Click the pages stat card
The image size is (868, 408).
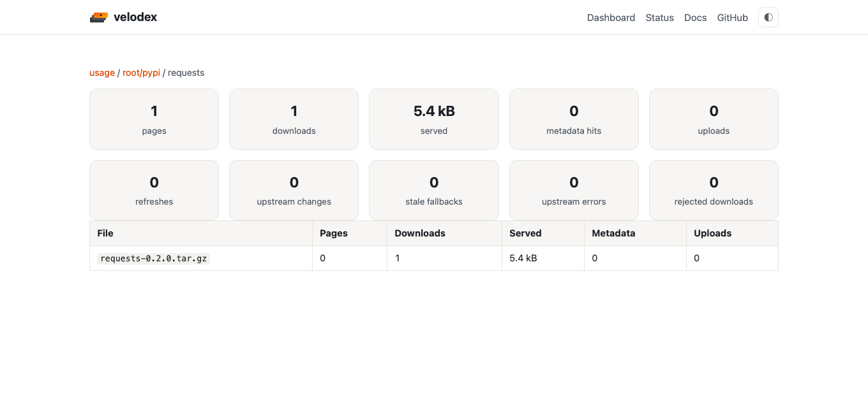[x=154, y=119]
